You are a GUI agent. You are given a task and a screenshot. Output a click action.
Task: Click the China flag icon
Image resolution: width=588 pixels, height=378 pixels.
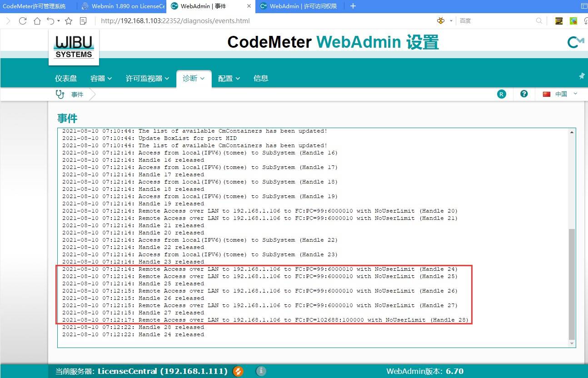coord(547,94)
